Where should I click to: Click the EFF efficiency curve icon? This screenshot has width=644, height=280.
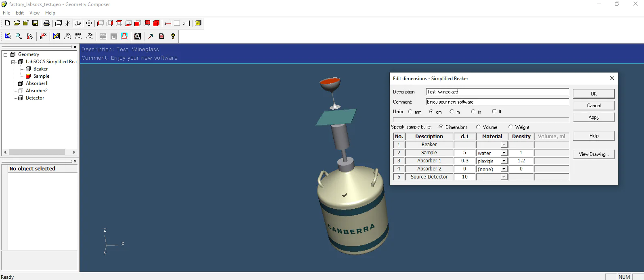click(78, 36)
